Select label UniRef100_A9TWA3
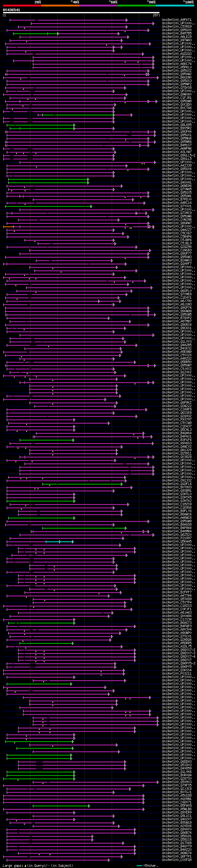Image resolution: width=197 pixels, height=868 pixels. point(177,40)
